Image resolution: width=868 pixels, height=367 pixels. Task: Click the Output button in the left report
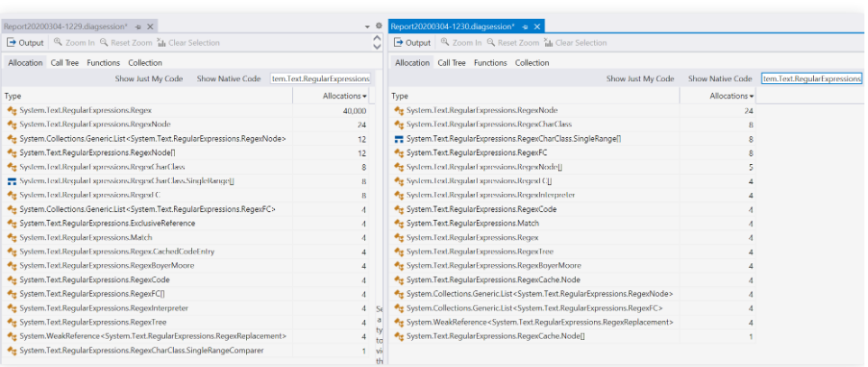[25, 42]
